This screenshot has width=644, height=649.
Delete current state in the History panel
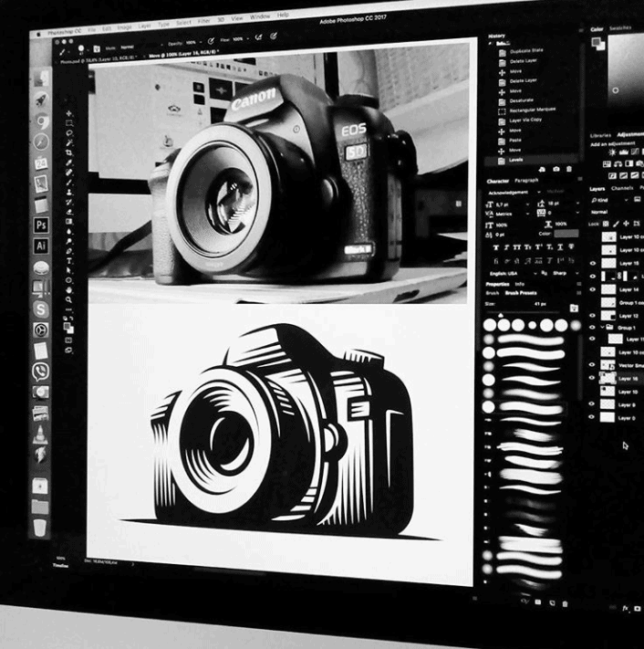[569, 169]
